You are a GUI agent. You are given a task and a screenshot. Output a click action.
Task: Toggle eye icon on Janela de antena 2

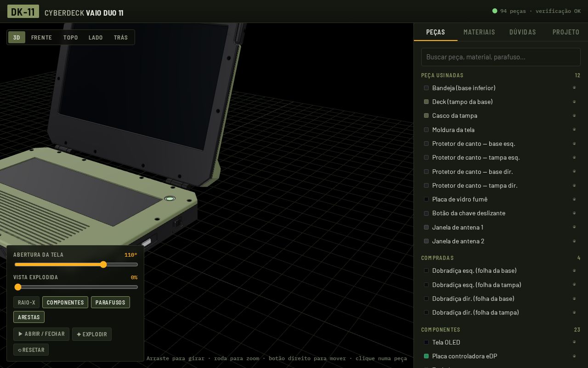[574, 241]
